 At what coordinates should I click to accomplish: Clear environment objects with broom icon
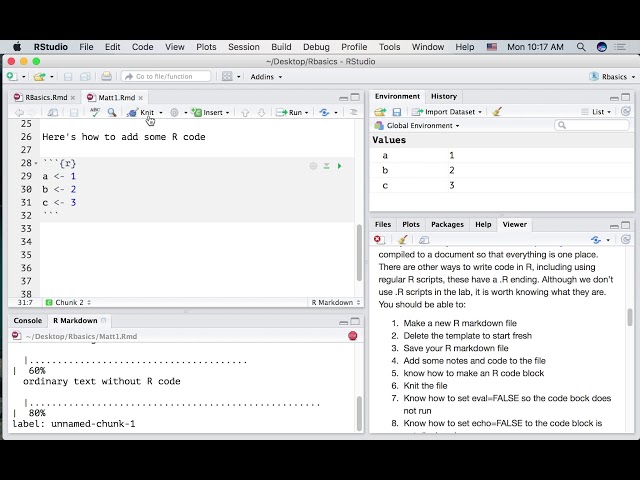point(497,112)
